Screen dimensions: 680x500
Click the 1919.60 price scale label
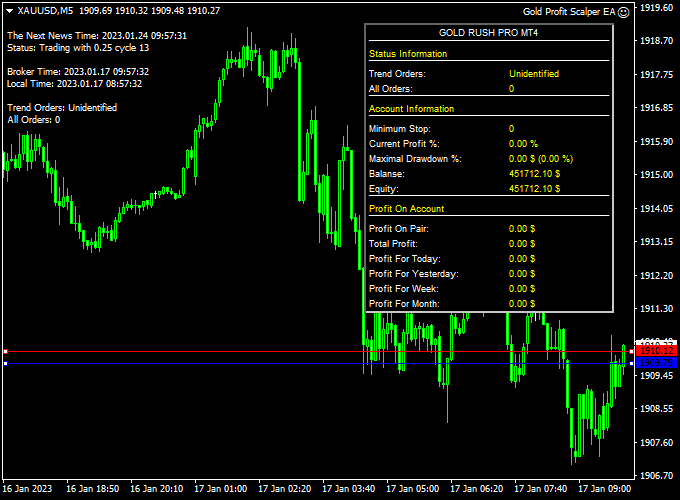[x=657, y=7]
